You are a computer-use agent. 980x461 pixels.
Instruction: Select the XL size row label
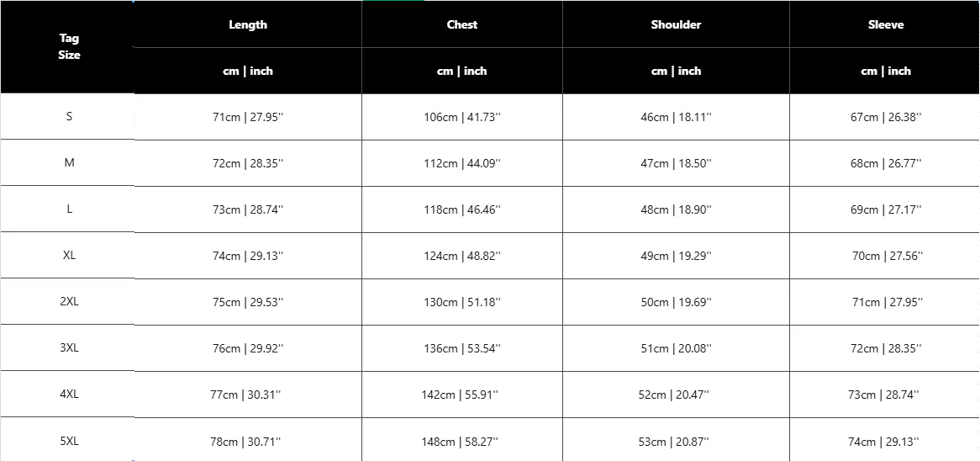click(69, 256)
